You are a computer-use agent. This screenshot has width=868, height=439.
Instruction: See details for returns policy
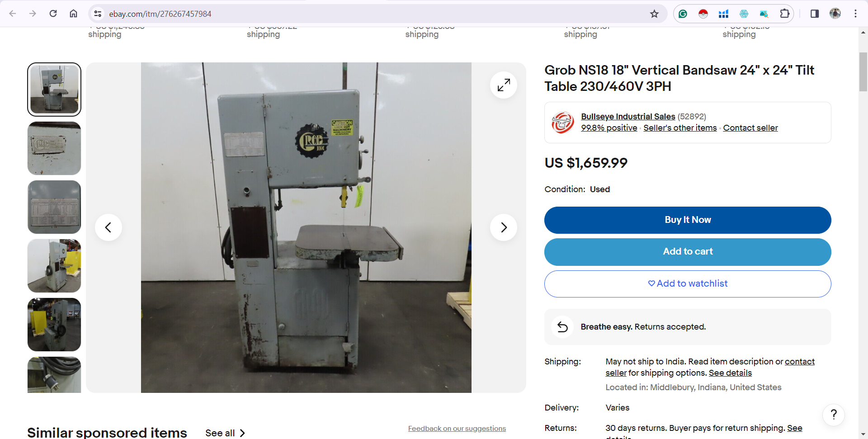pyautogui.click(x=794, y=428)
